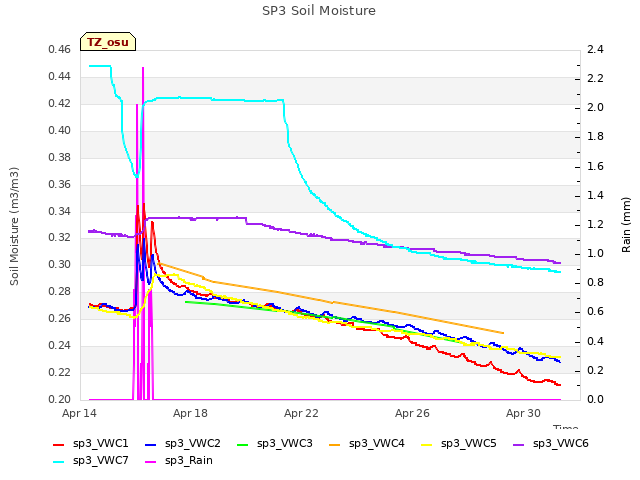Click the purple VWC6 line's right end

(560, 263)
